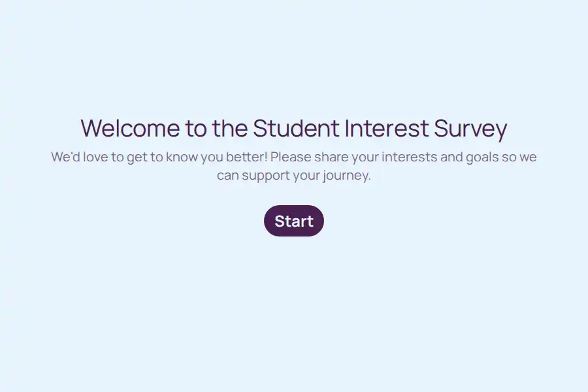588x392 pixels.
Task: Click the word "Survey" in the title
Action: pos(470,129)
